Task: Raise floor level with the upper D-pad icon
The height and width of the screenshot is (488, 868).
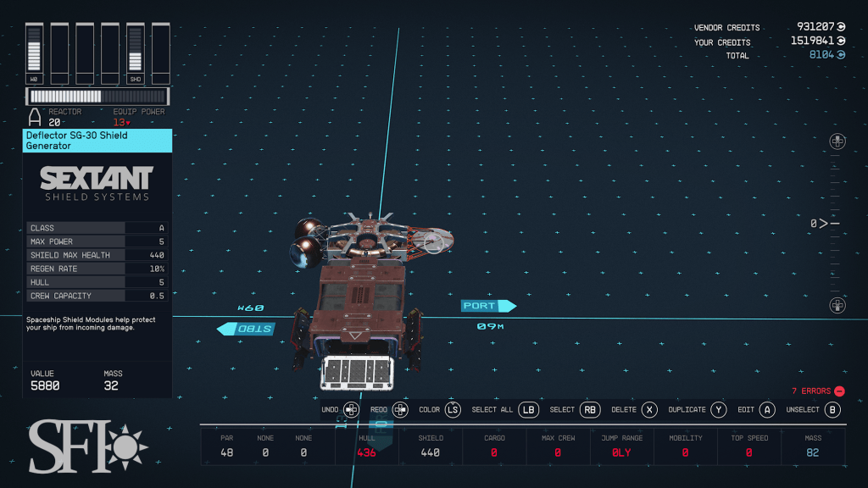Action: coord(837,141)
